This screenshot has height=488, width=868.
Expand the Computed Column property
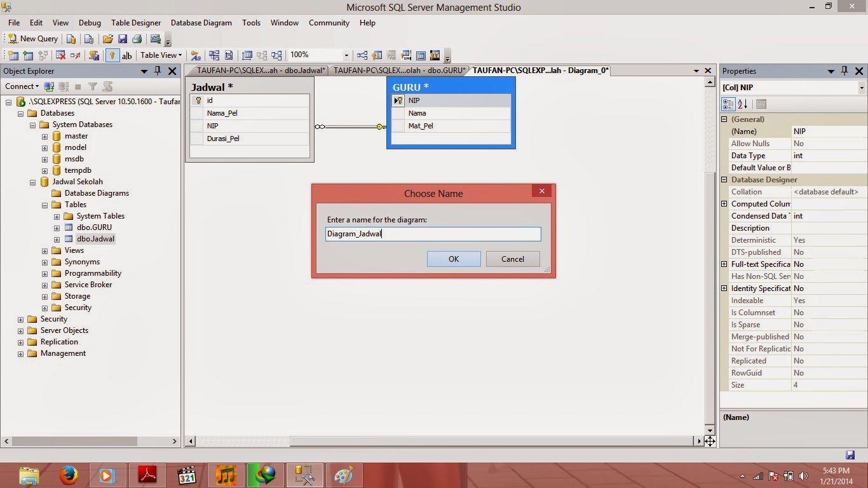click(724, 204)
